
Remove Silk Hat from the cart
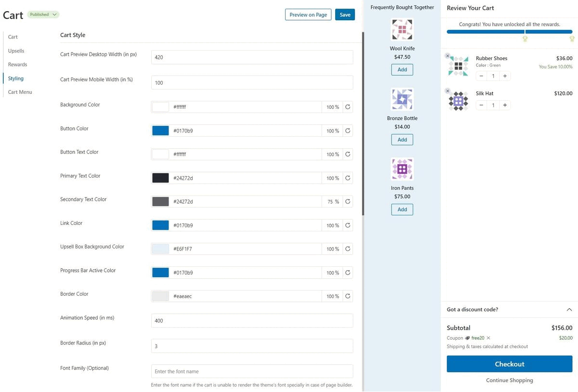447,91
